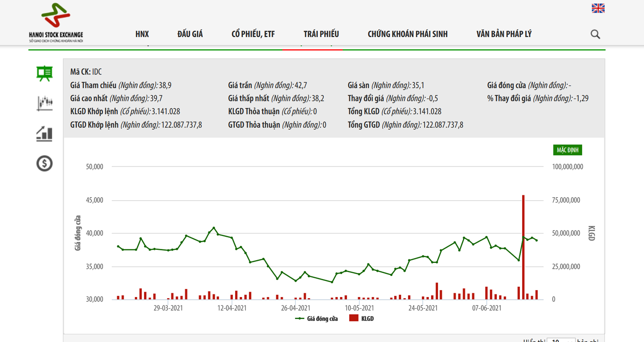Screen dimensions: 644x342
Task: Click the last green price point on chart
Action: pyautogui.click(x=537, y=240)
